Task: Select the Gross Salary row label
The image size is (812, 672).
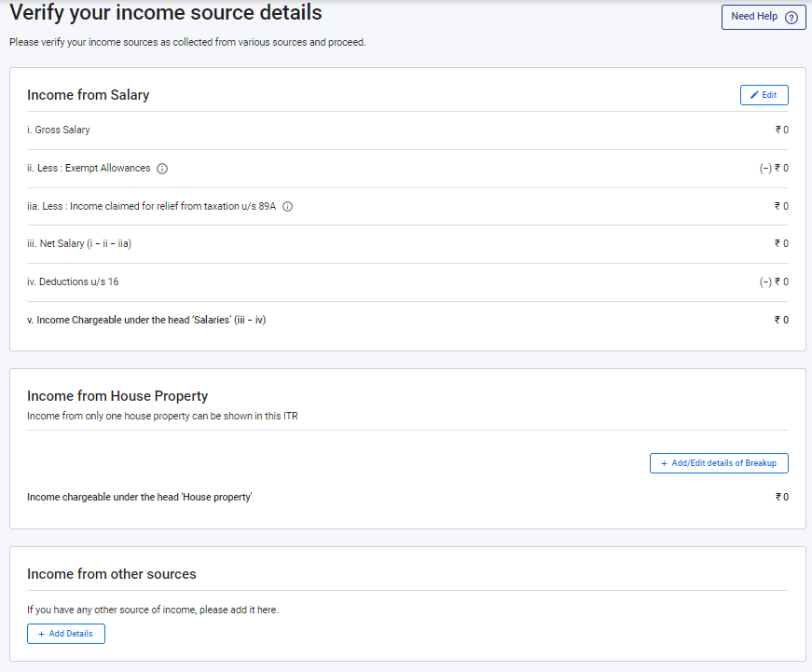Action: pos(59,130)
